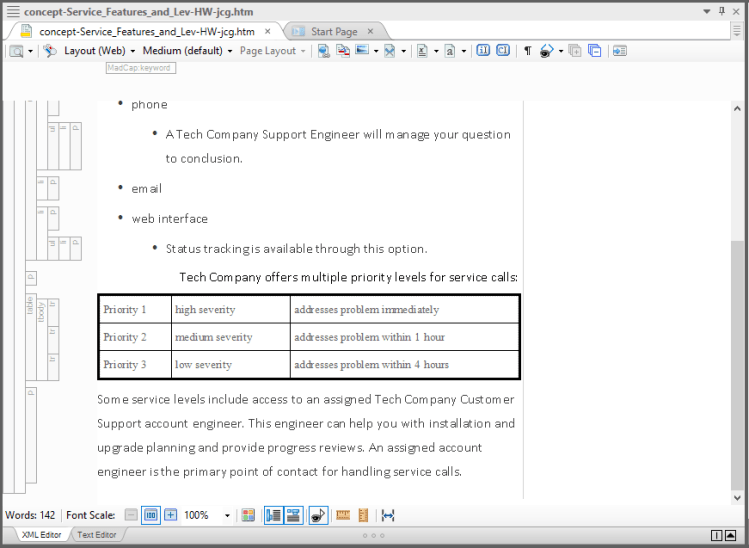
Task: Select the table structure bar
Action: pyautogui.click(x=31, y=337)
